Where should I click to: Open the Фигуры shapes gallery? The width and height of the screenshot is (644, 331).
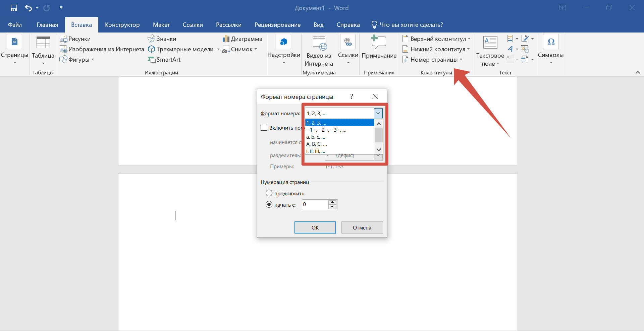click(x=77, y=60)
